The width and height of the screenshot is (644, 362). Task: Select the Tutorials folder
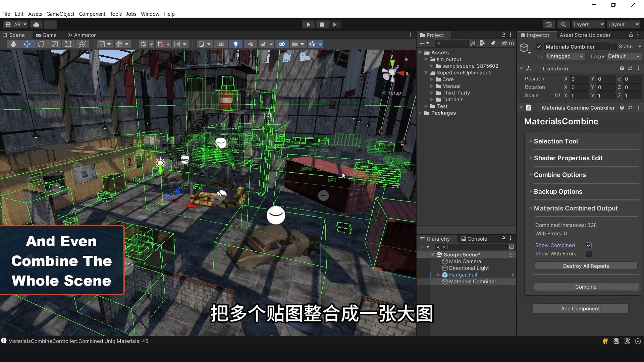pyautogui.click(x=452, y=100)
